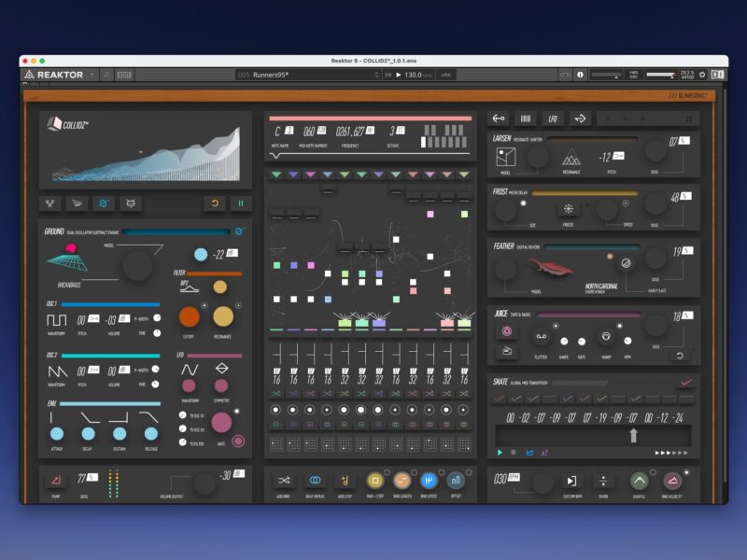
Task: Toggle the LFO To Filter radio button
Action: tap(182, 443)
